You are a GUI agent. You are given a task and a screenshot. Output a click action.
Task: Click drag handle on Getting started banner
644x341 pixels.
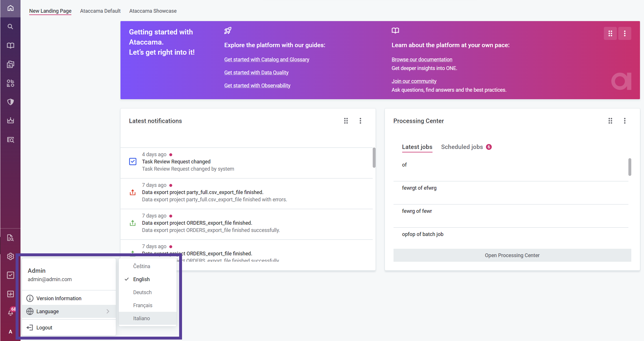coord(610,34)
